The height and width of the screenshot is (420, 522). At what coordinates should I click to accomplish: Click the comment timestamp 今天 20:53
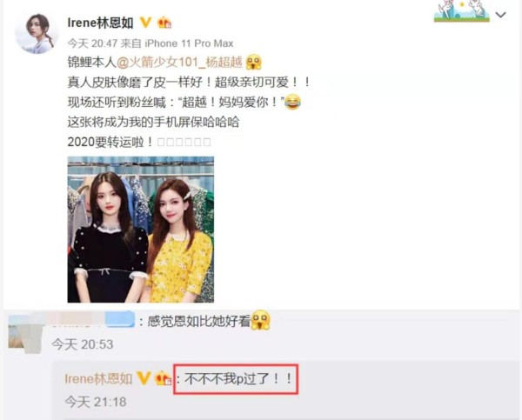click(x=83, y=344)
